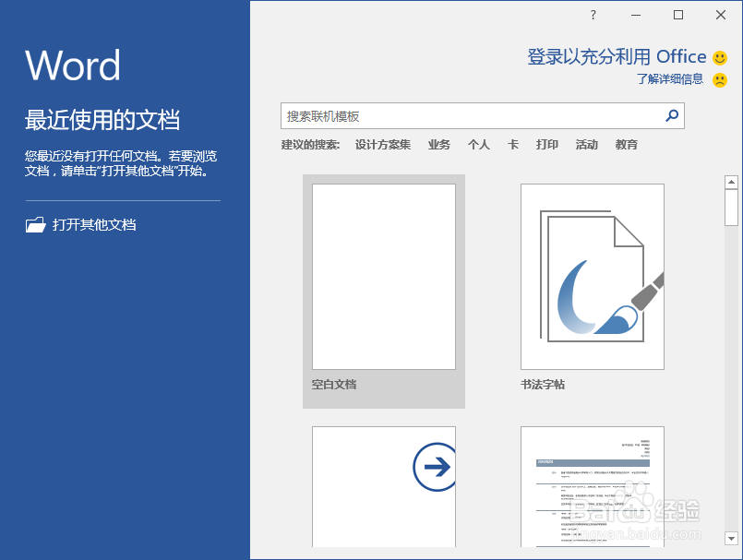Click the folder icon beside 打开其他文档
Viewport: 743px width, 560px height.
pos(36,224)
